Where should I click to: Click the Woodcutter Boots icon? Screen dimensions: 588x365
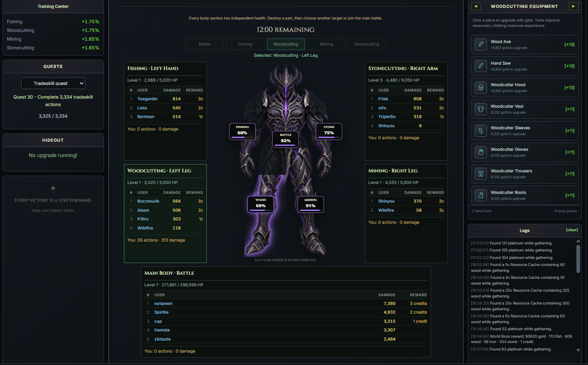481,195
